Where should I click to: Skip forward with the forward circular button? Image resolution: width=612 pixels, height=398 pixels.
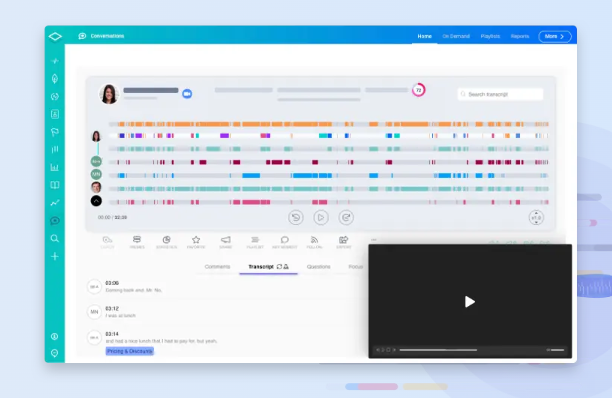(x=346, y=217)
